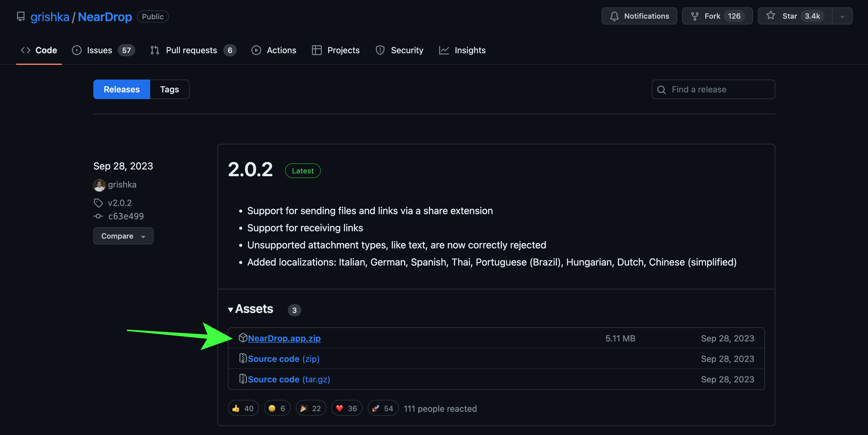Image resolution: width=868 pixels, height=435 pixels.
Task: Click the Code angle-brackets icon
Action: coord(26,50)
